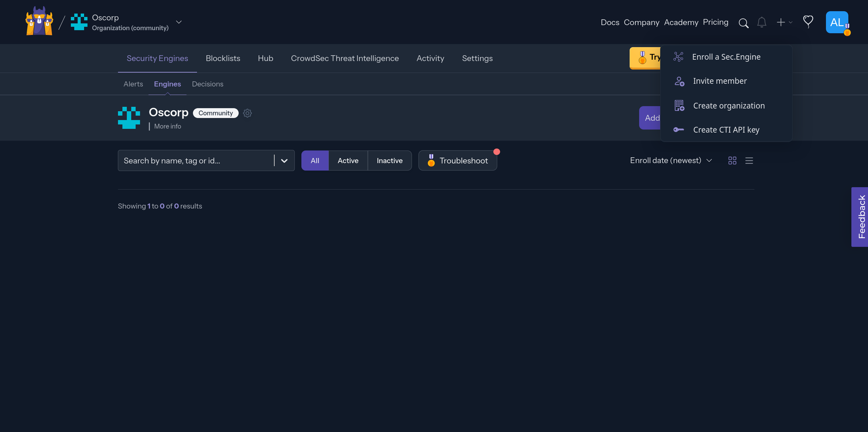868x432 pixels.
Task: Open the search magnifier icon
Action: [x=743, y=23]
